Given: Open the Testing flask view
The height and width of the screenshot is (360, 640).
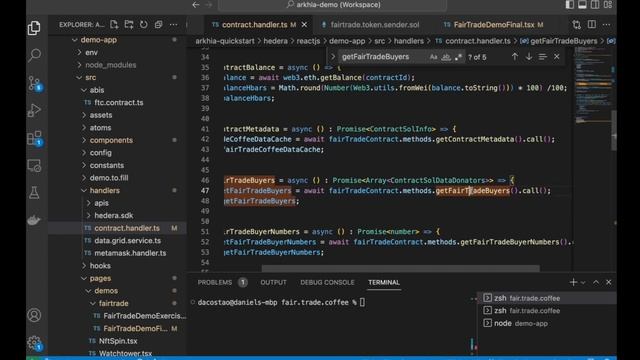Looking at the screenshot, I should pyautogui.click(x=34, y=193).
